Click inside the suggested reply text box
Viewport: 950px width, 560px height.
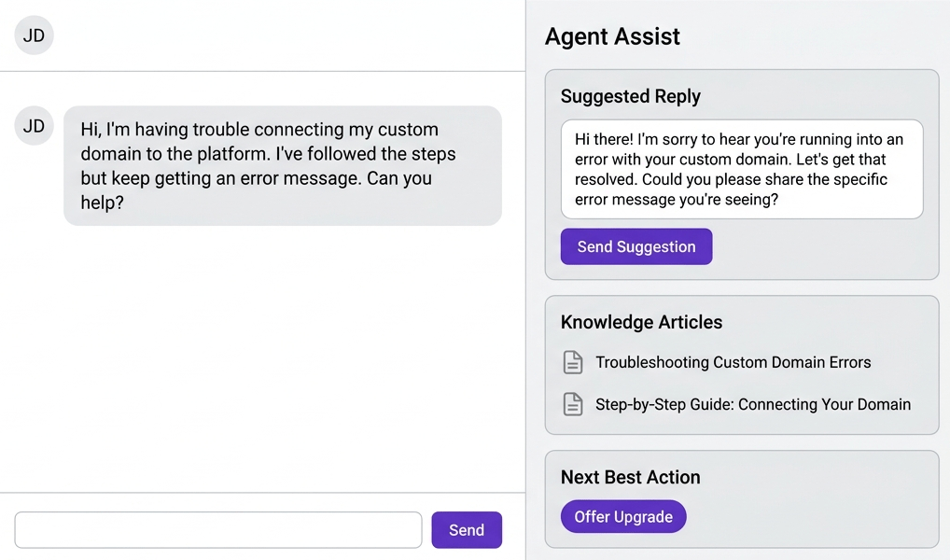(x=741, y=168)
